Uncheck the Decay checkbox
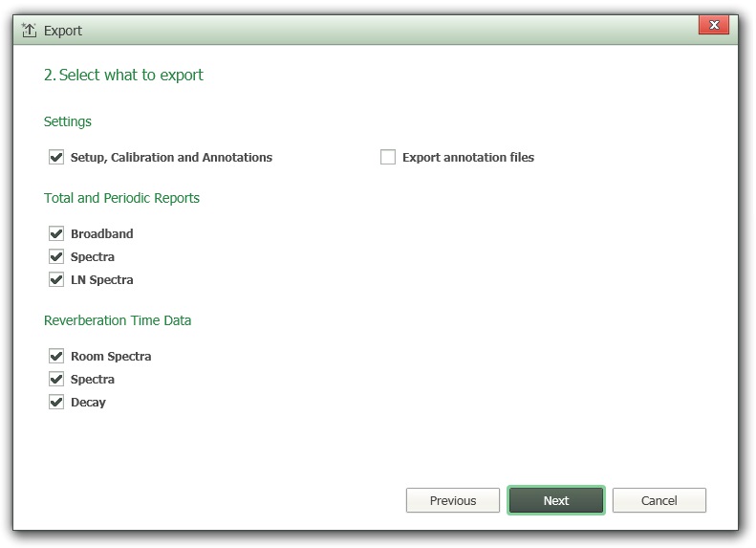Viewport: 756px width, 548px height. click(x=56, y=403)
